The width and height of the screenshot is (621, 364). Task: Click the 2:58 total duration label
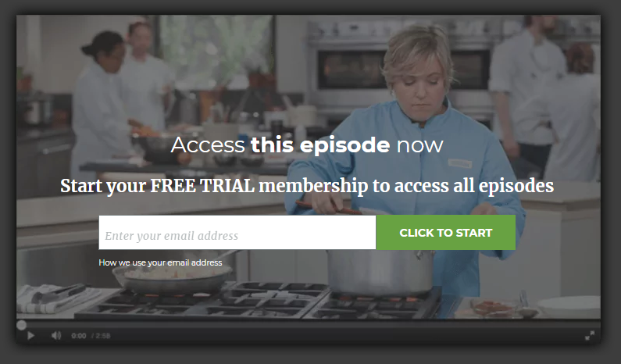(x=102, y=336)
